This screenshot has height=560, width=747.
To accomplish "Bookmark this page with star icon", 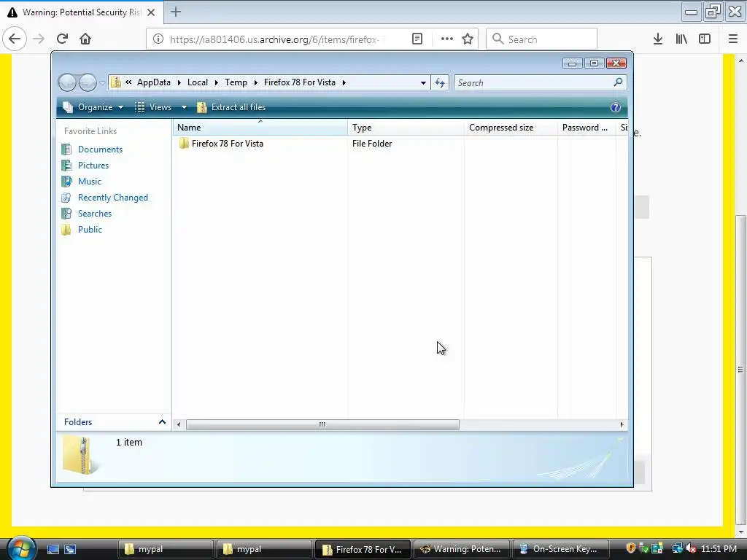I will [468, 39].
